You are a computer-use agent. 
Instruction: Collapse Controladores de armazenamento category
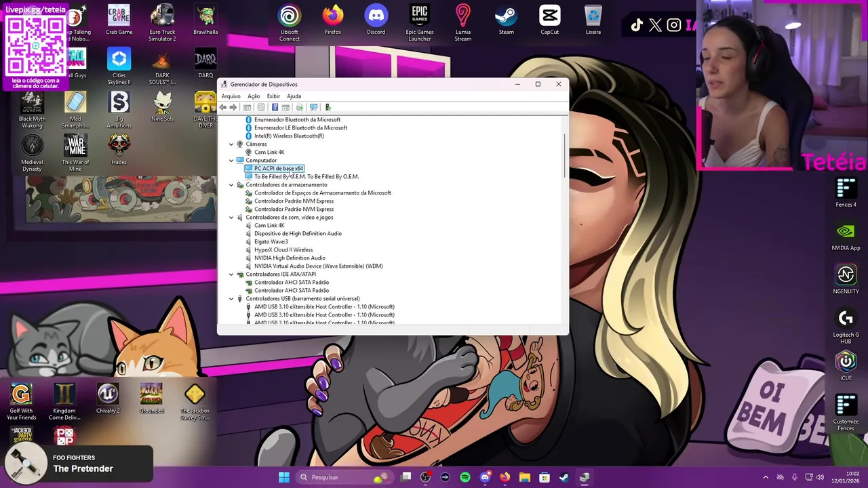[231, 185]
